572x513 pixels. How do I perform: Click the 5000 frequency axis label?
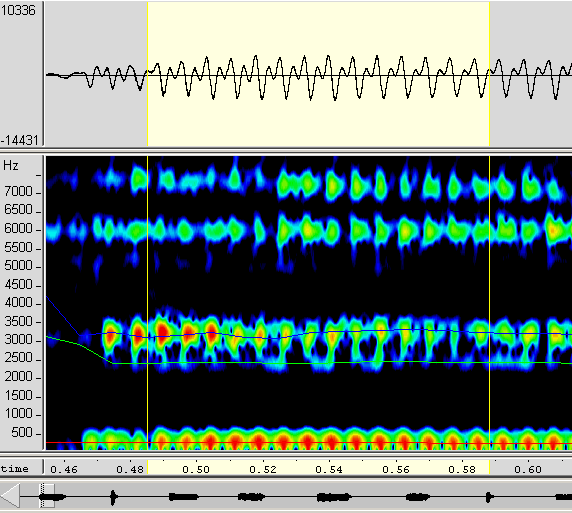tap(18, 265)
